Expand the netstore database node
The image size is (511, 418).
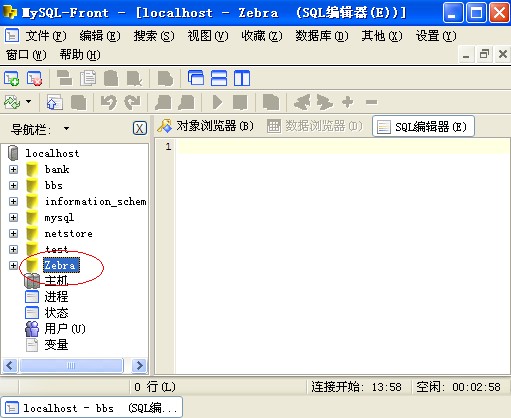[x=13, y=233]
